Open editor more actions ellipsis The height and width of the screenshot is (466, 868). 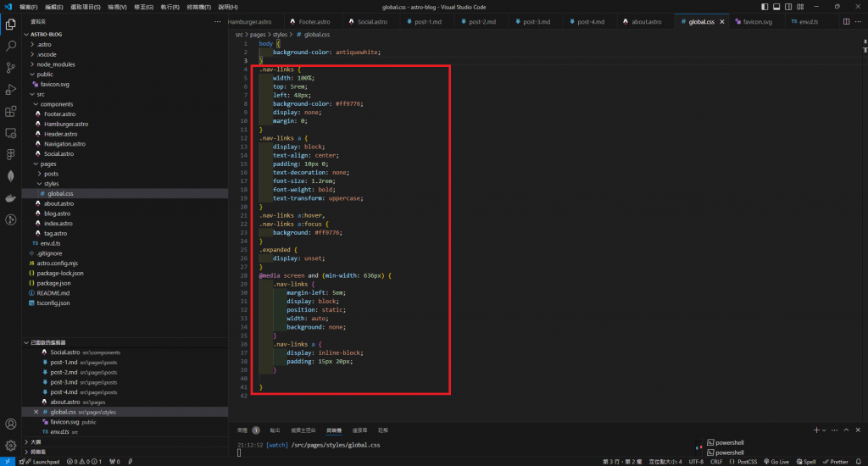coord(858,21)
